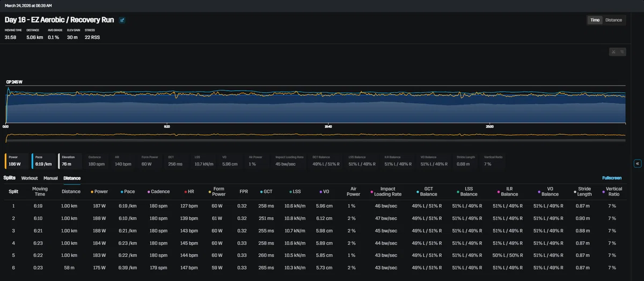Click the orange Power column dot header
644x281 pixels.
click(99, 191)
